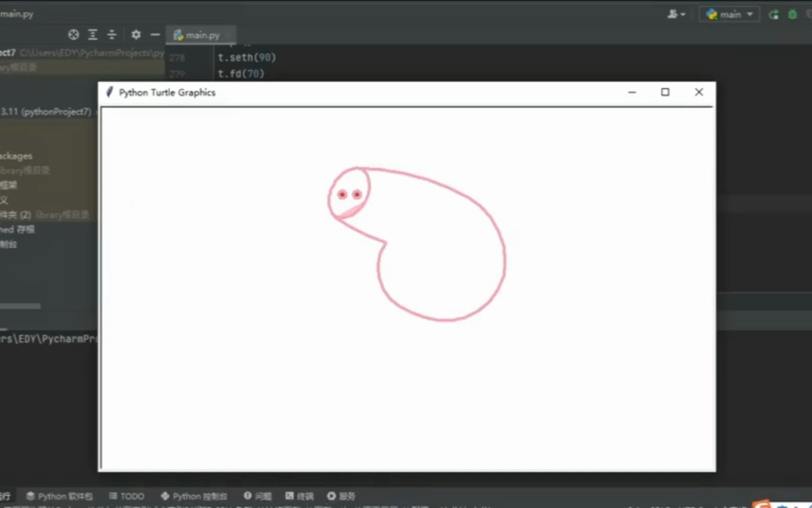This screenshot has width=812, height=508.
Task: Click the rerun green arrow icon
Action: [x=774, y=14]
